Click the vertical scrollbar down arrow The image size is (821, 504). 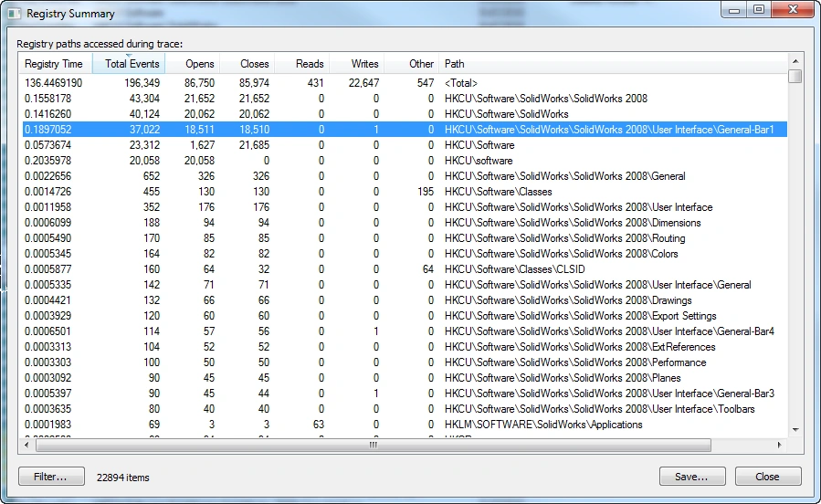[x=795, y=430]
